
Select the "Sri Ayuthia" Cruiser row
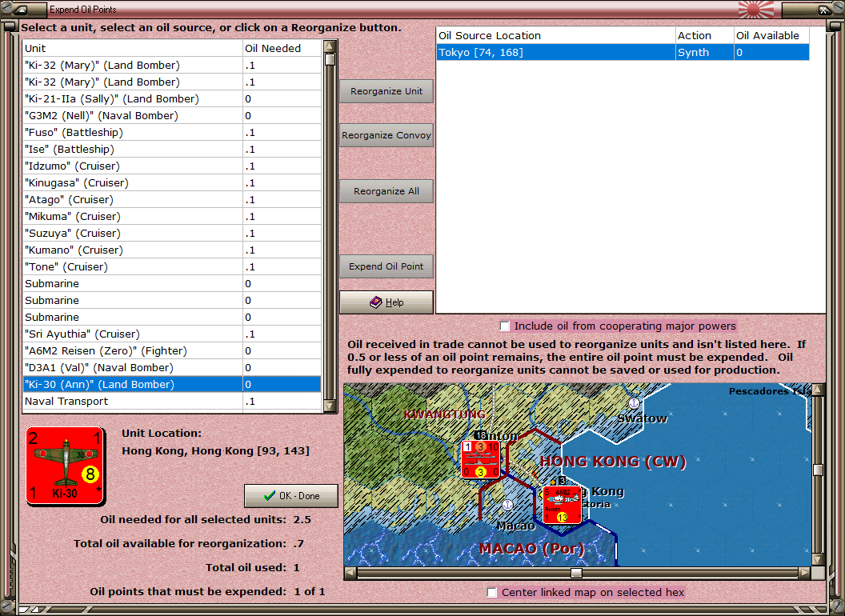pyautogui.click(x=172, y=334)
